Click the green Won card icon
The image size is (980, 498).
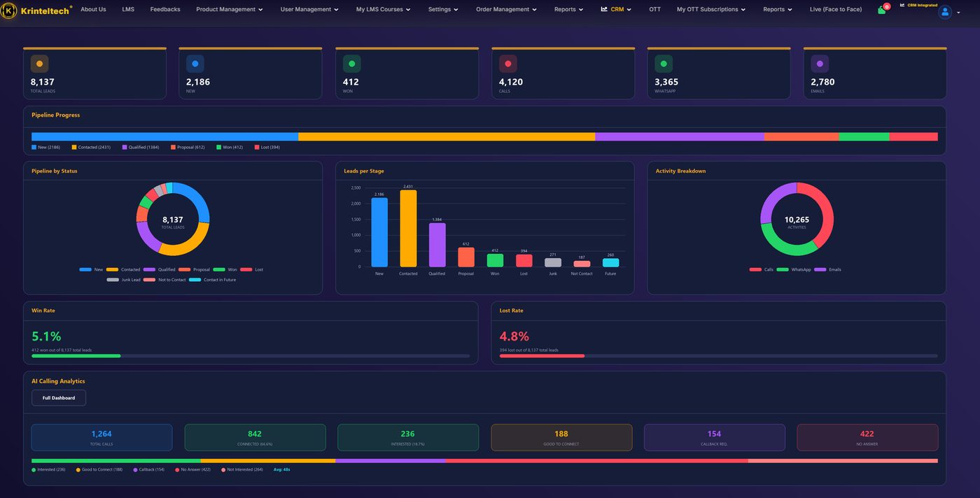pos(351,64)
